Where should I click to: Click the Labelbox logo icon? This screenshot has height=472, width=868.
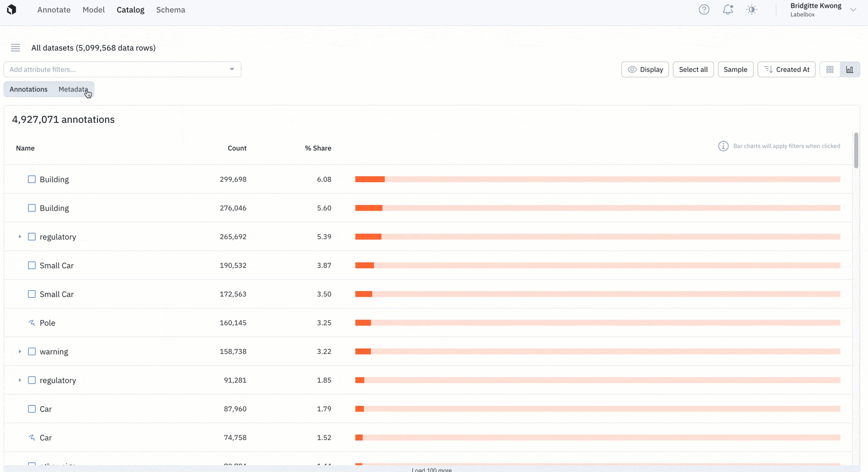(x=11, y=9)
